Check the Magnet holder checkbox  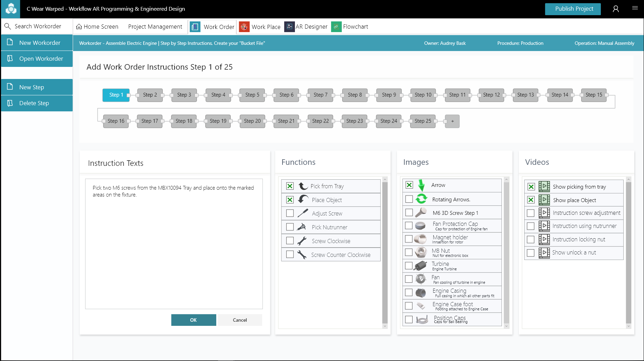409,239
